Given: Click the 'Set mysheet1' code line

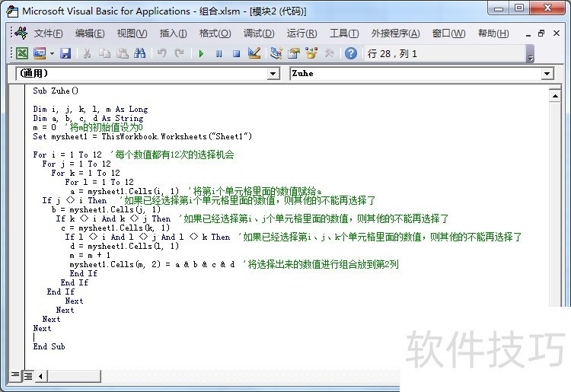Looking at the screenshot, I should click(x=142, y=136).
